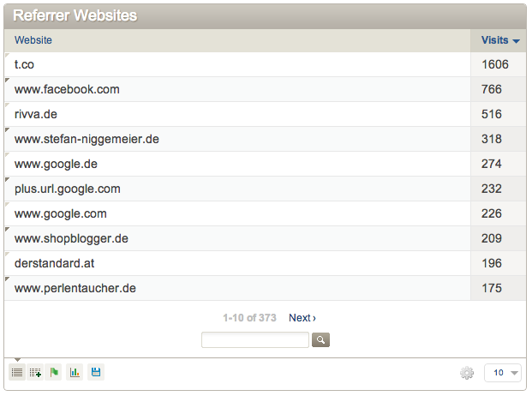Open the gear settings icon

[x=467, y=373]
